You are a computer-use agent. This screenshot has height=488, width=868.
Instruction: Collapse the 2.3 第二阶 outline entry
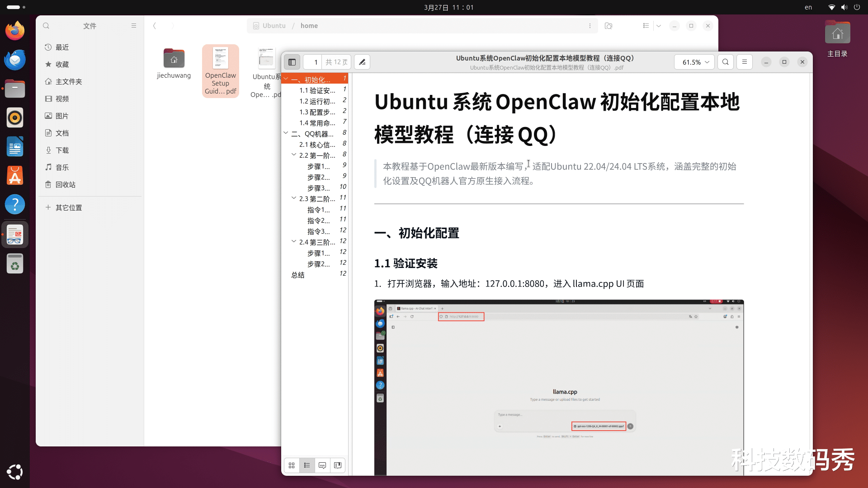(294, 198)
